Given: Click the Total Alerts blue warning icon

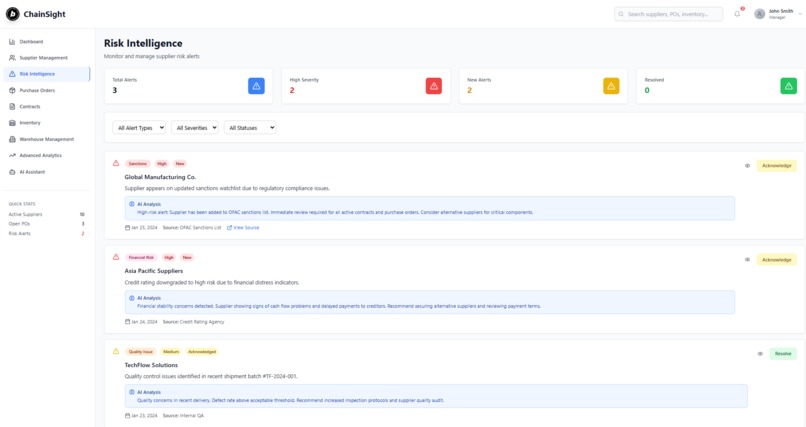Looking at the screenshot, I should coord(256,86).
